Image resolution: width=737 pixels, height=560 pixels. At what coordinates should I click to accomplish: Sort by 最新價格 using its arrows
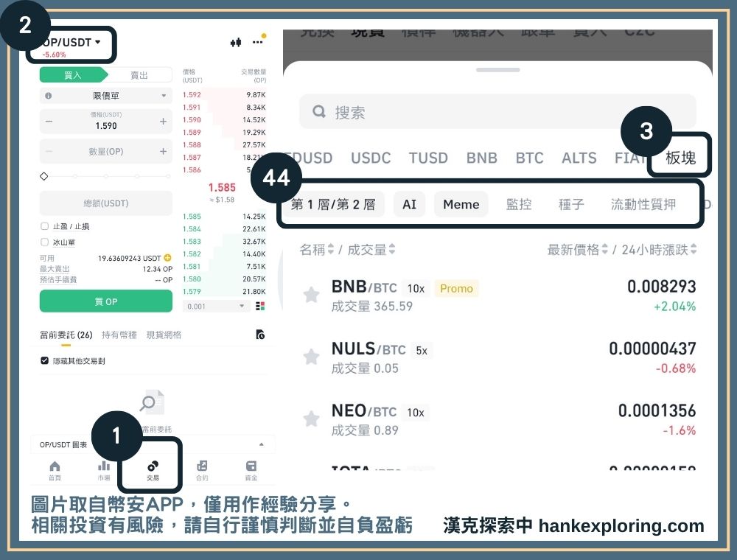pyautogui.click(x=604, y=249)
